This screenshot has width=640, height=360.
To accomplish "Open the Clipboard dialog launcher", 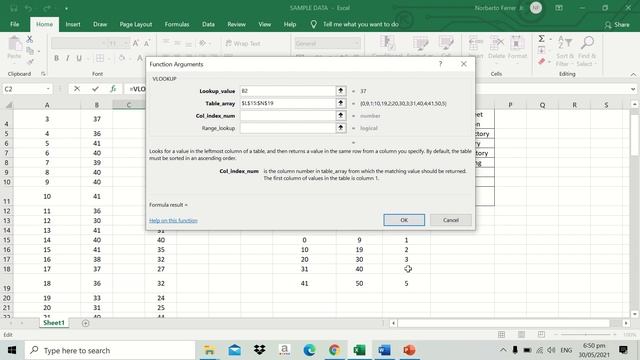I will [x=43, y=74].
